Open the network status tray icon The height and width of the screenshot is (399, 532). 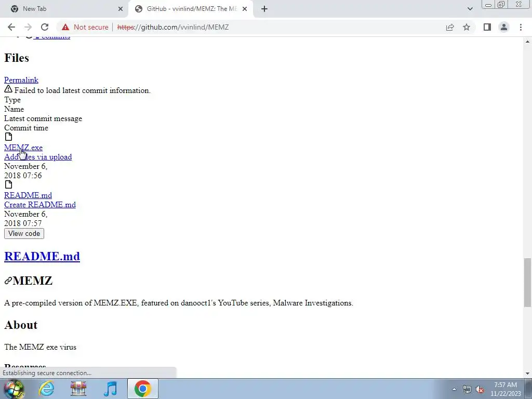click(467, 389)
